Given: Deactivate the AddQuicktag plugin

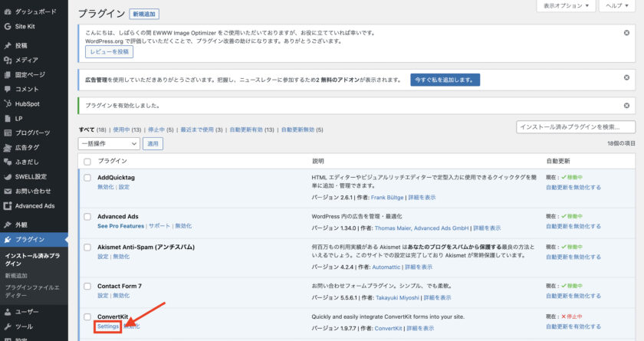Looking at the screenshot, I should pos(106,187).
